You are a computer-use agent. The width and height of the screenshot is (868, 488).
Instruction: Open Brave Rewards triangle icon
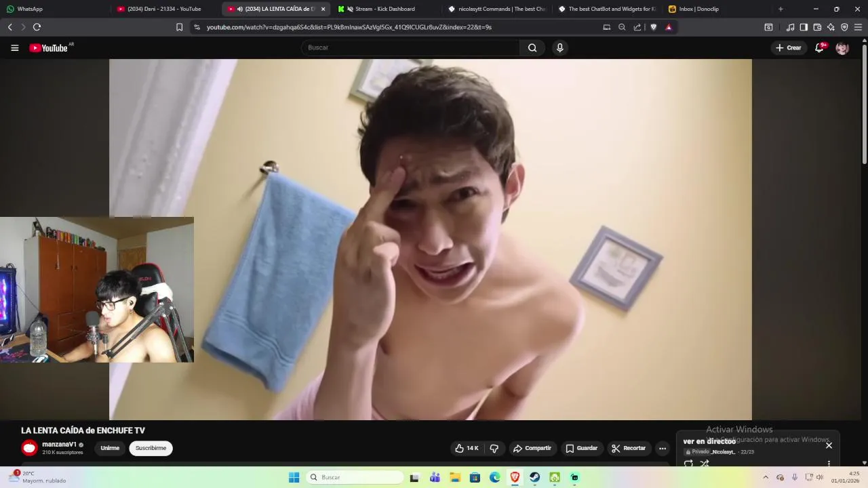[669, 27]
